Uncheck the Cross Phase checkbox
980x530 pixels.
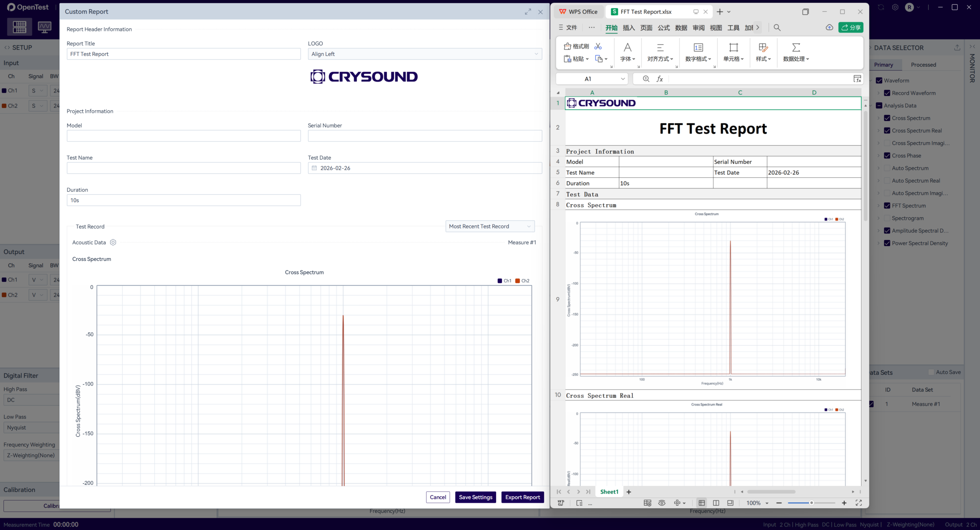(887, 155)
